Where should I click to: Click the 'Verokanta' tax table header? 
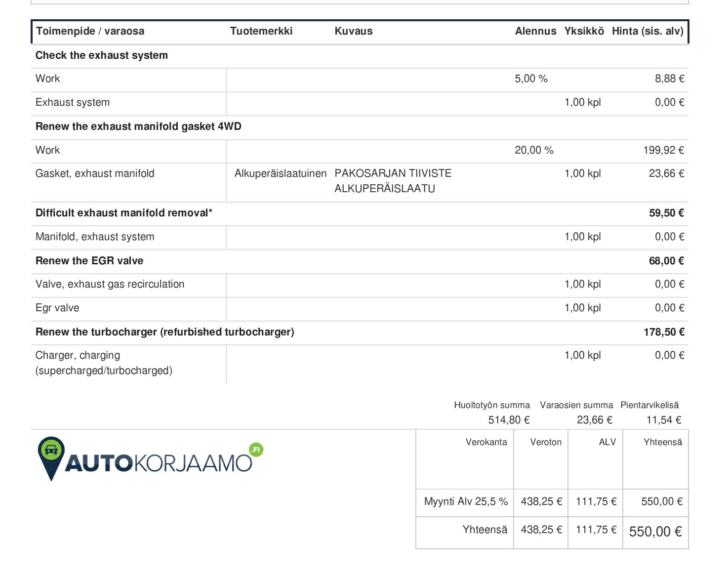tap(486, 442)
